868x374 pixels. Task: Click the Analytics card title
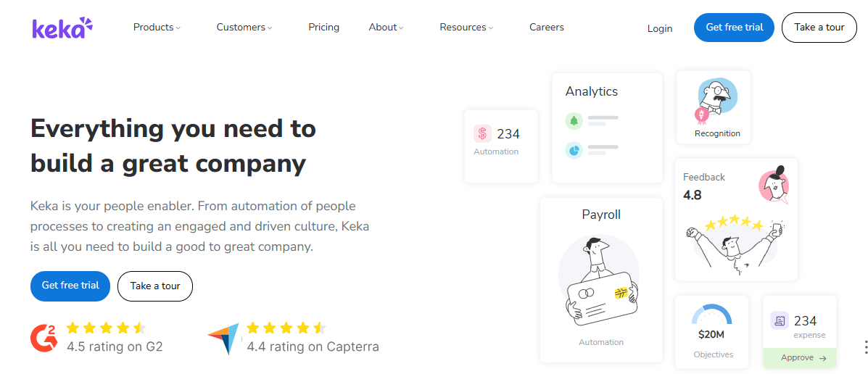[591, 91]
